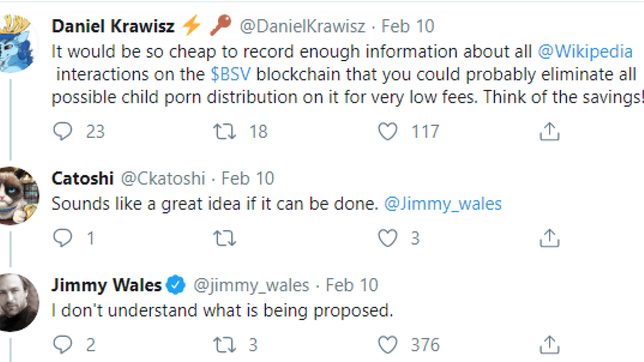Open the @Jimmy_wales mention in Catoshi's tweet
Viewport: 644px width, 362px height.
(x=443, y=204)
